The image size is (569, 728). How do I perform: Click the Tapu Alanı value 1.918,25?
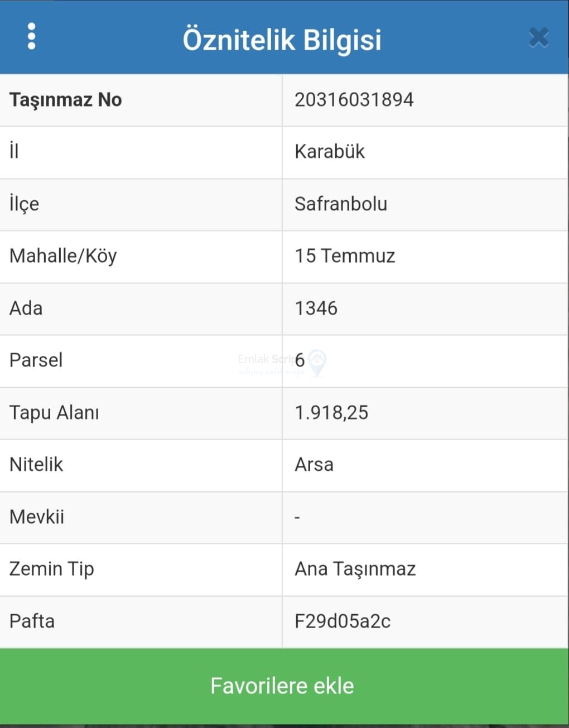click(331, 413)
